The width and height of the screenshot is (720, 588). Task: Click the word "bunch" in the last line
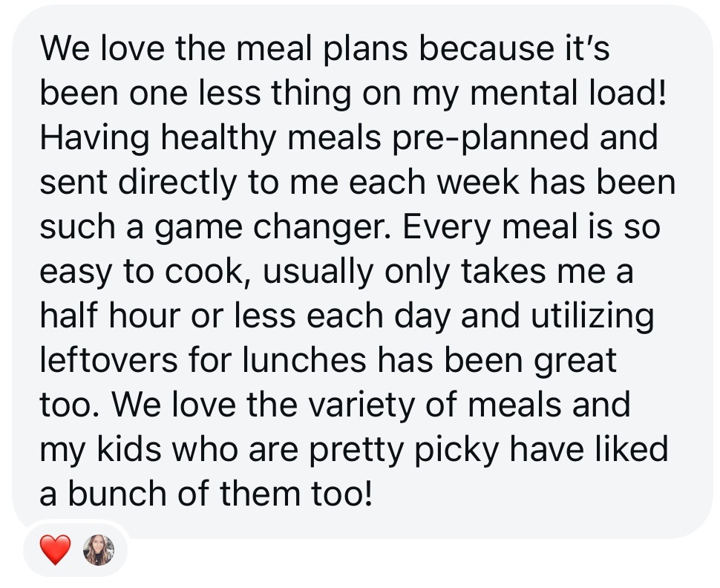coord(117,494)
